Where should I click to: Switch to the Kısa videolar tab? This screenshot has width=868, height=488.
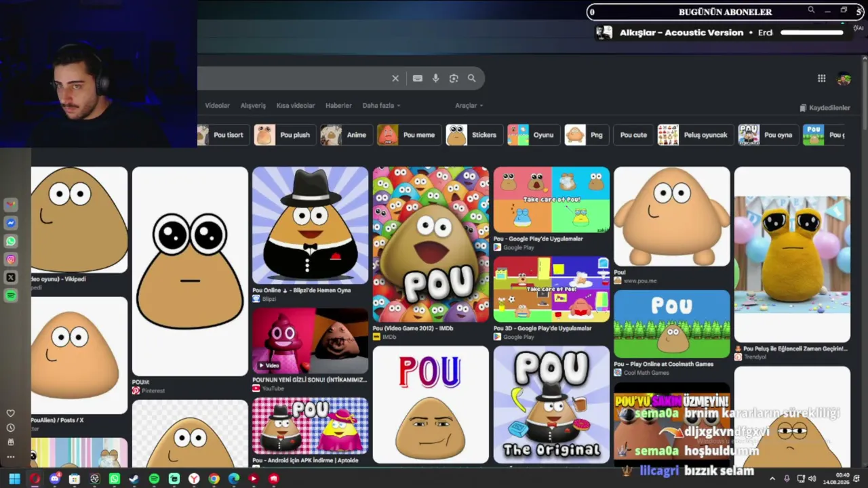(296, 106)
